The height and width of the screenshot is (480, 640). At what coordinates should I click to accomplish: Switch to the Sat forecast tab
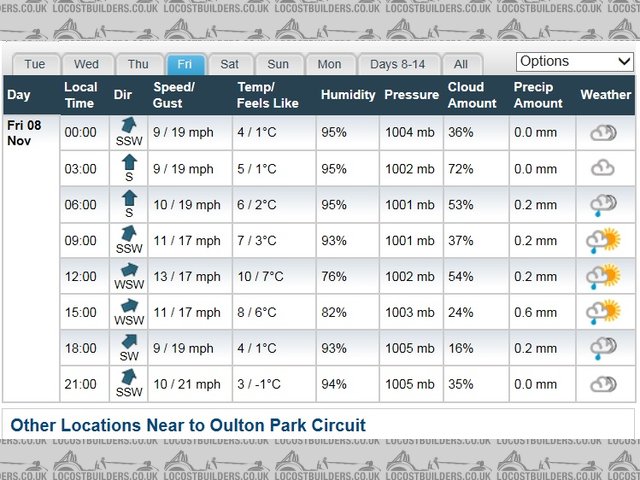pyautogui.click(x=230, y=64)
